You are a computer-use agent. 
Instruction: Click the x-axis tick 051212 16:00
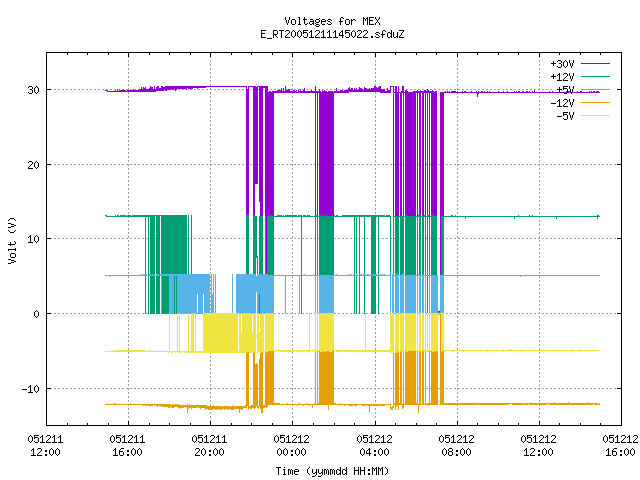point(620,446)
